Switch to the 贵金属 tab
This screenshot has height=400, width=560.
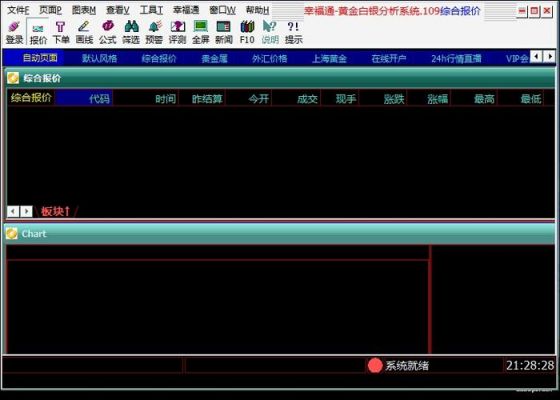[x=214, y=58]
